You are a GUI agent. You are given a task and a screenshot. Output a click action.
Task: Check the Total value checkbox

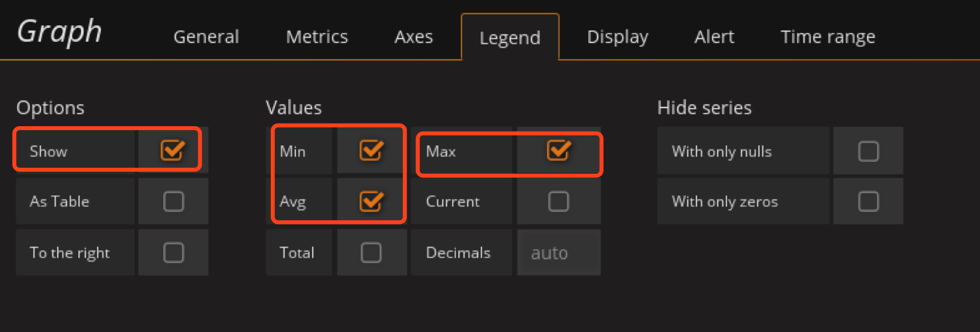(x=370, y=252)
